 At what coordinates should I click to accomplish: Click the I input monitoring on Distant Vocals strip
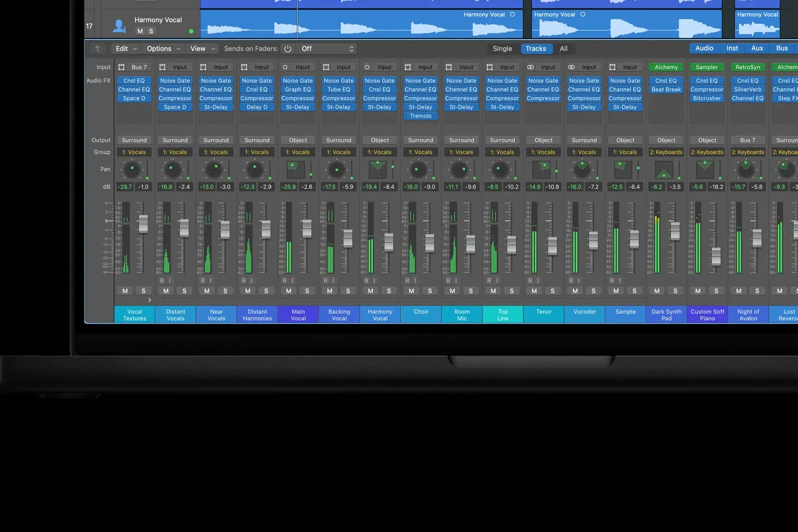coord(169,281)
